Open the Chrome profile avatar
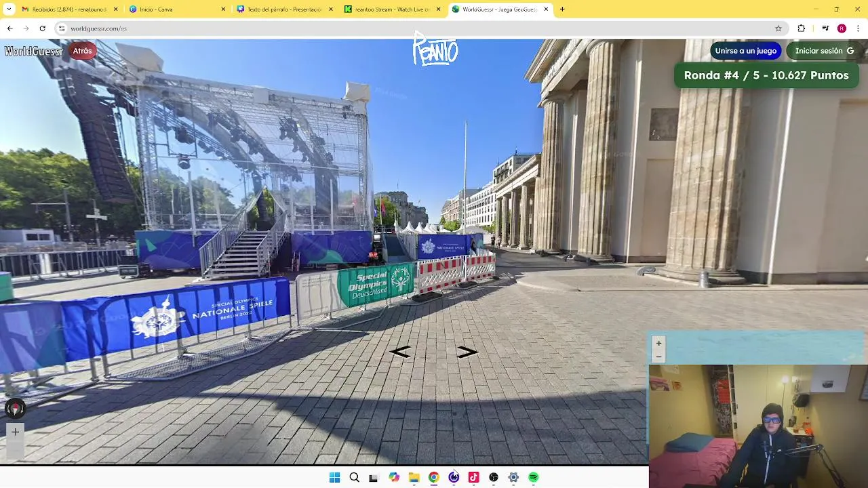 click(x=842, y=28)
